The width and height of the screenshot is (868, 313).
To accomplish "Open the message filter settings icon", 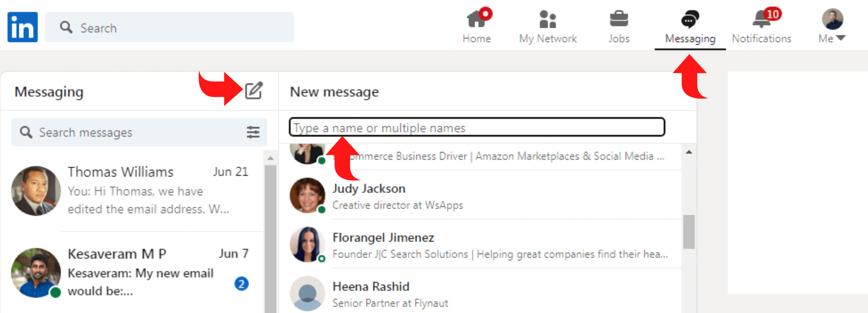I will coord(253,132).
